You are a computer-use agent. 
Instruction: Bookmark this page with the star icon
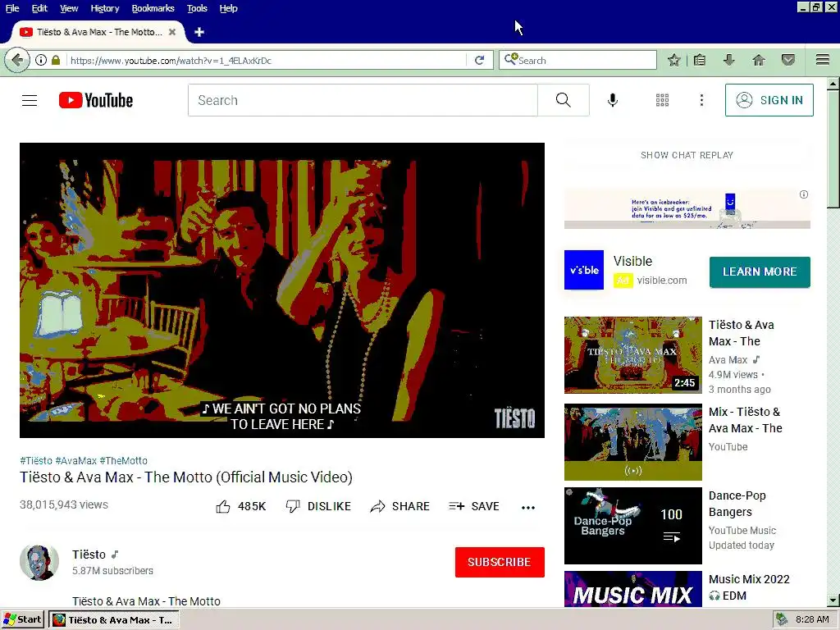[x=674, y=60]
